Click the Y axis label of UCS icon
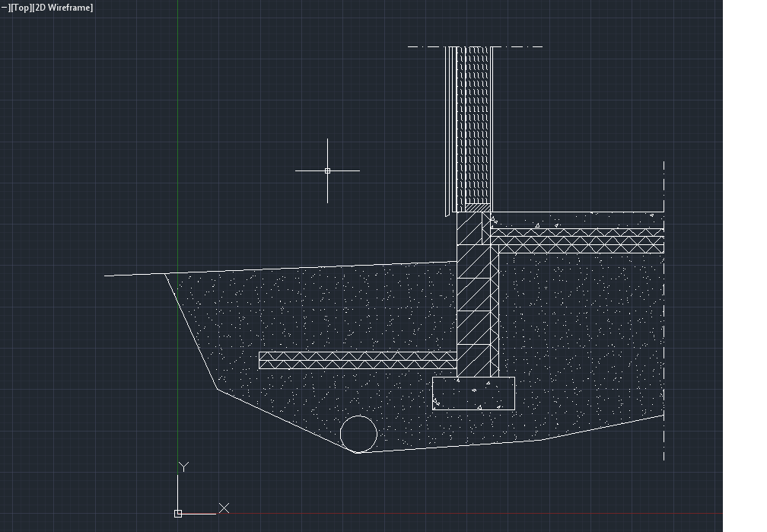767x532 pixels. (183, 464)
